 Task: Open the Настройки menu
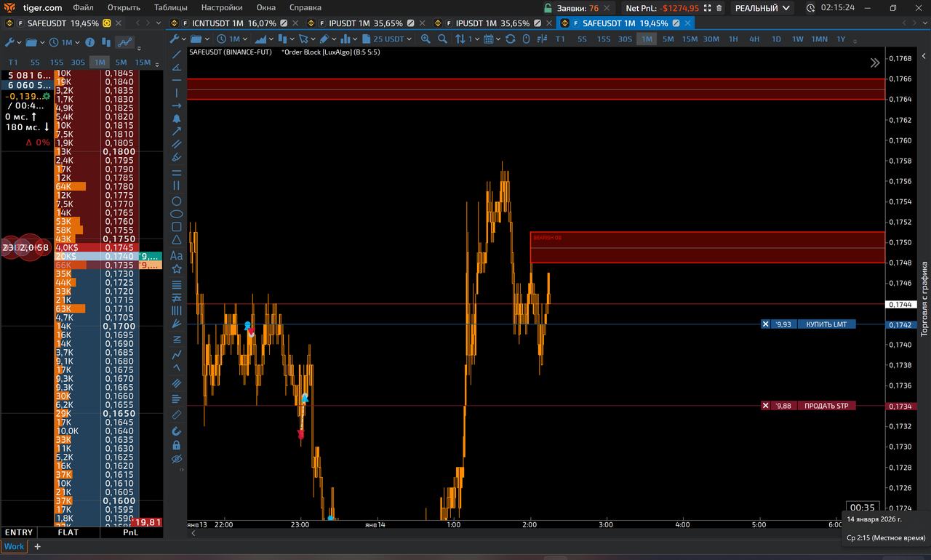pyautogui.click(x=222, y=8)
